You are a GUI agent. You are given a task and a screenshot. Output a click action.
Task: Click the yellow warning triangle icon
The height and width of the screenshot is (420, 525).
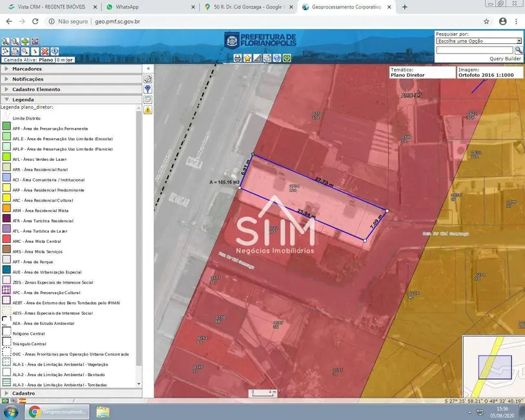coord(148,110)
